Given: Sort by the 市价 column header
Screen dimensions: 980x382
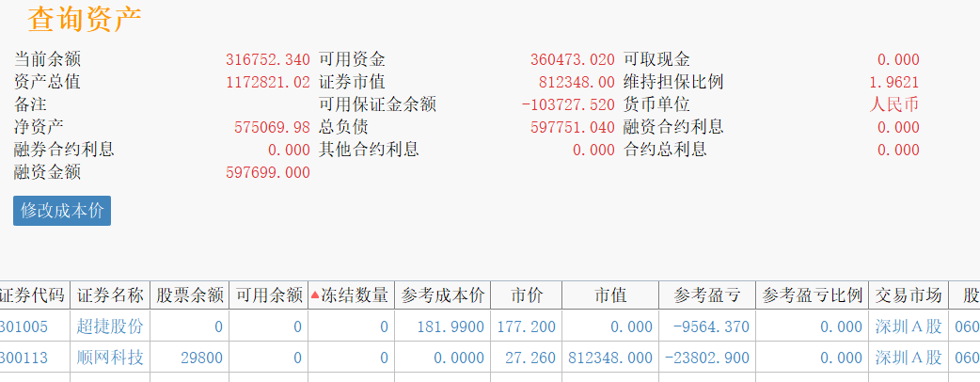Looking at the screenshot, I should (x=527, y=295).
